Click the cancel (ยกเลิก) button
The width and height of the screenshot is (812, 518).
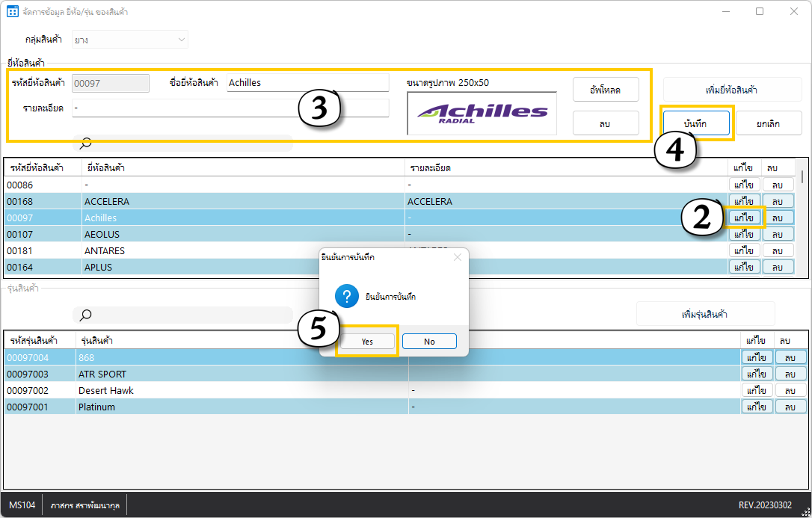[769, 123]
